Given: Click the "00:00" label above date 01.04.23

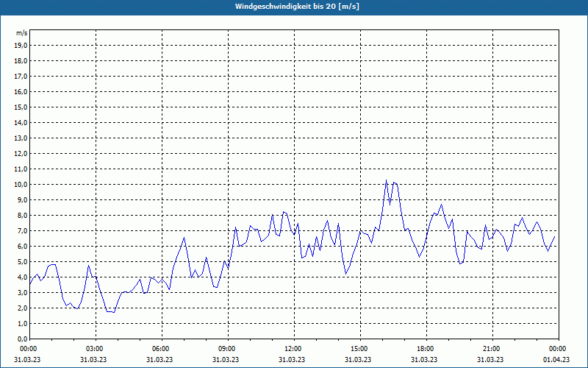Looking at the screenshot, I should click(x=558, y=349).
